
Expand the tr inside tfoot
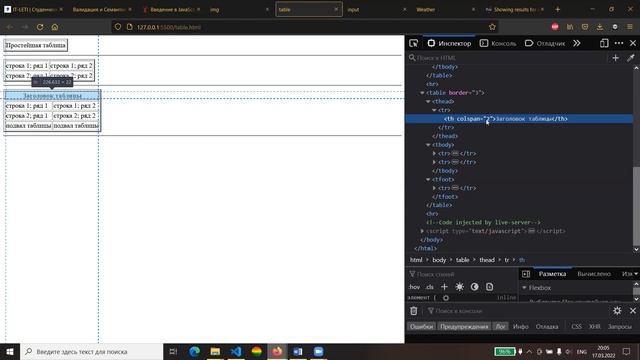pyautogui.click(x=434, y=188)
